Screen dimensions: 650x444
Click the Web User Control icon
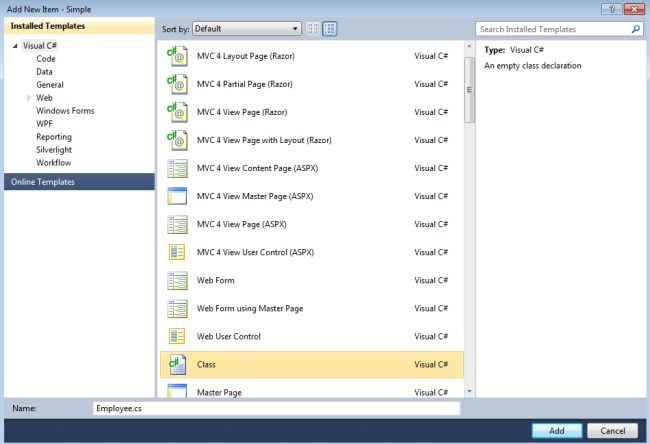coord(177,337)
